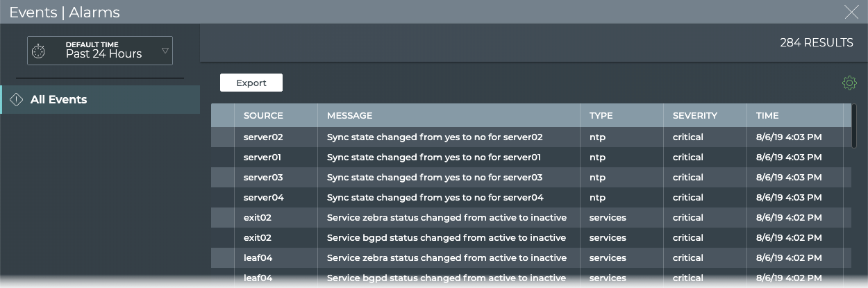The height and width of the screenshot is (288, 868).
Task: Click the vertical scrollbar of events table
Action: point(853,126)
